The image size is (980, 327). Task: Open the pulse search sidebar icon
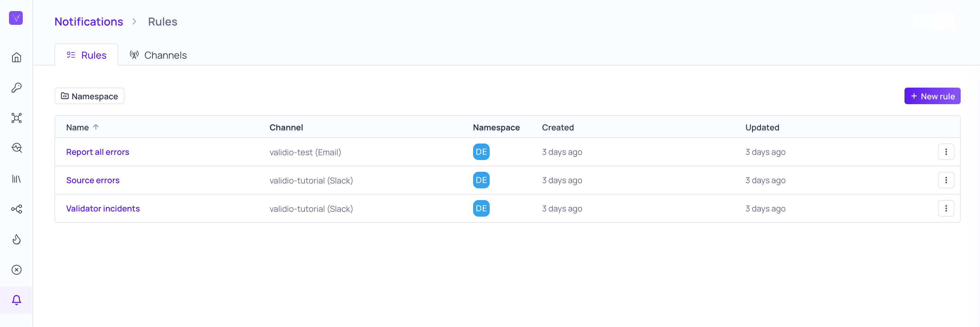[x=16, y=148]
